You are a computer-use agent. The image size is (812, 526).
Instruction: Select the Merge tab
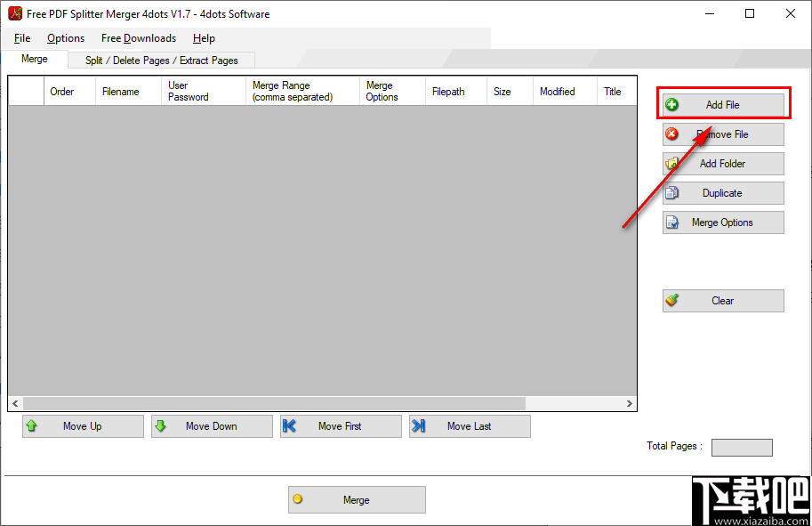coord(34,59)
